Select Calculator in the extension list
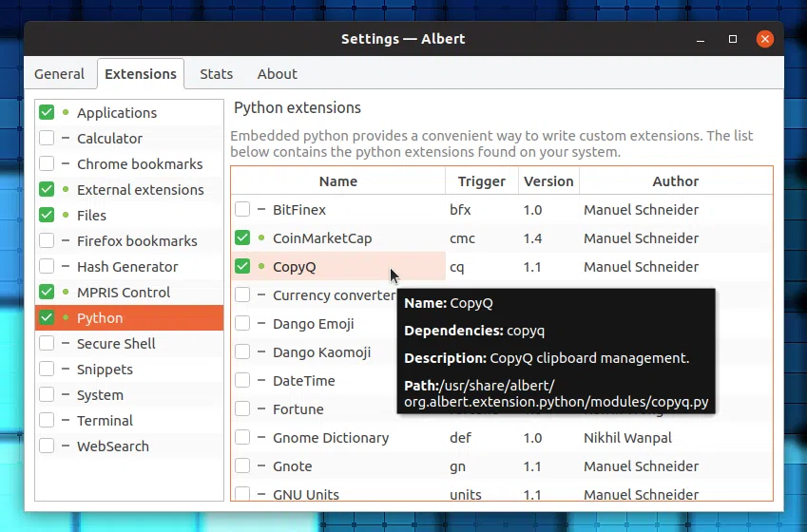807x532 pixels. (109, 139)
